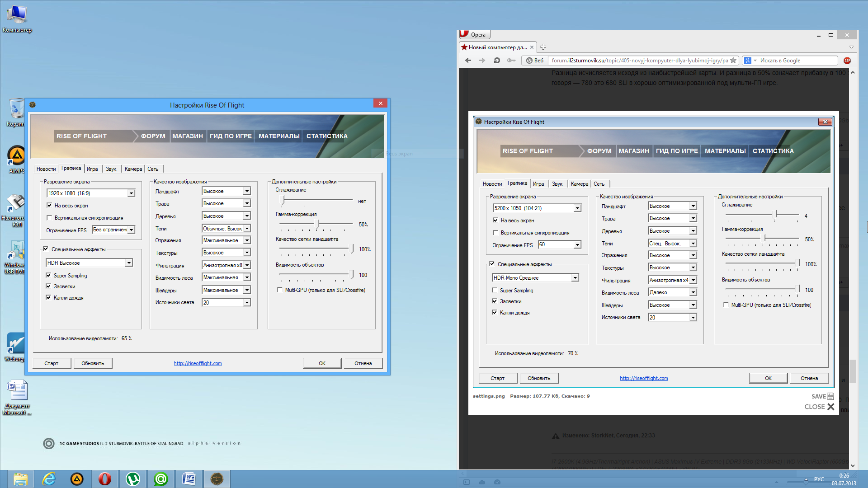Launch Internet Explorer from the taskbar
This screenshot has width=868, height=488.
[49, 479]
